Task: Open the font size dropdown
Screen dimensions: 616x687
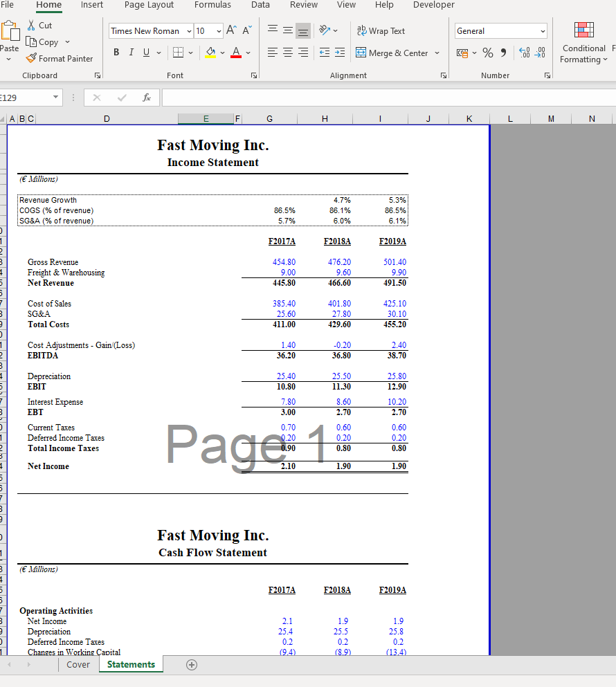Action: (x=219, y=31)
